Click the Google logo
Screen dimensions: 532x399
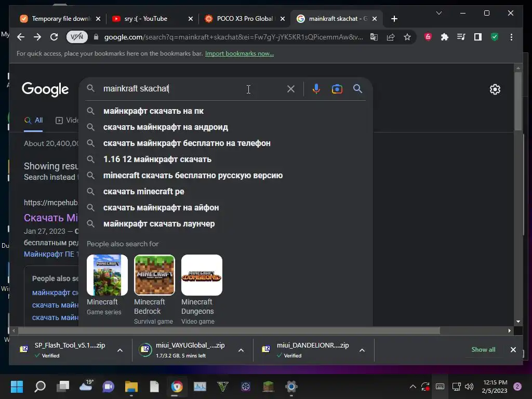coord(45,89)
